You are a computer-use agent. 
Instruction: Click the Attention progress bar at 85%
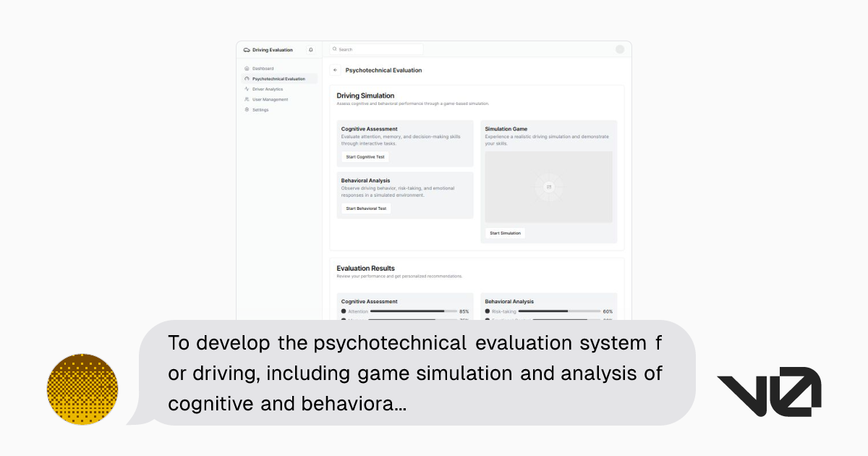pyautogui.click(x=412, y=311)
